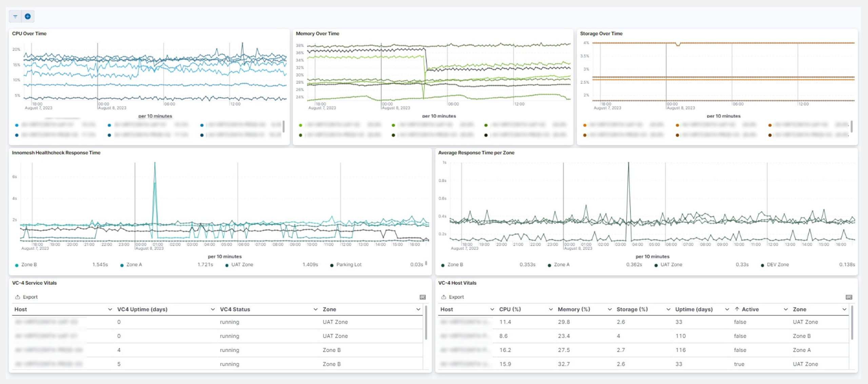Click VC-4 Service Vitals table scrollbar
Image resolution: width=868 pixels, height=384 pixels.
point(426,323)
